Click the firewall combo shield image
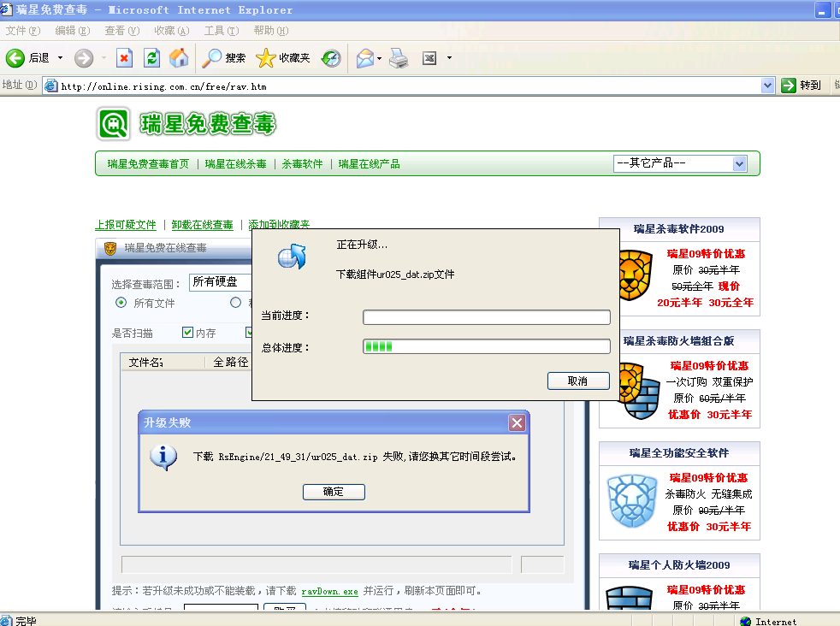Image resolution: width=840 pixels, height=626 pixels. (x=640, y=390)
